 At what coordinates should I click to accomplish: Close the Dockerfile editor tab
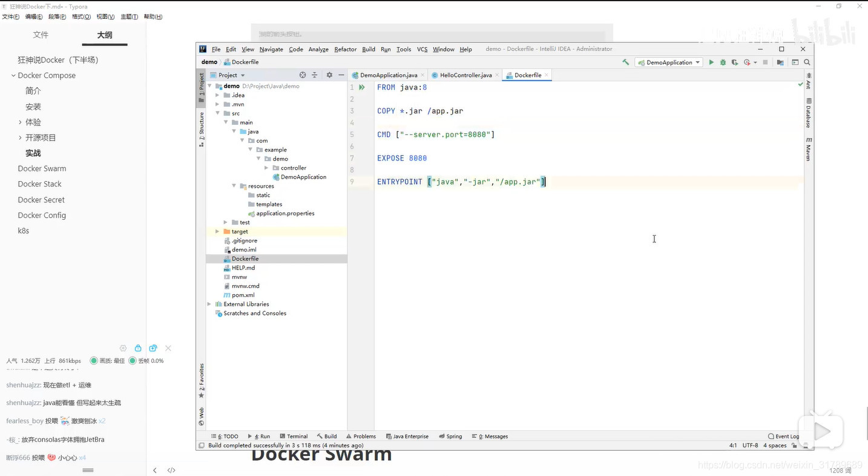547,75
